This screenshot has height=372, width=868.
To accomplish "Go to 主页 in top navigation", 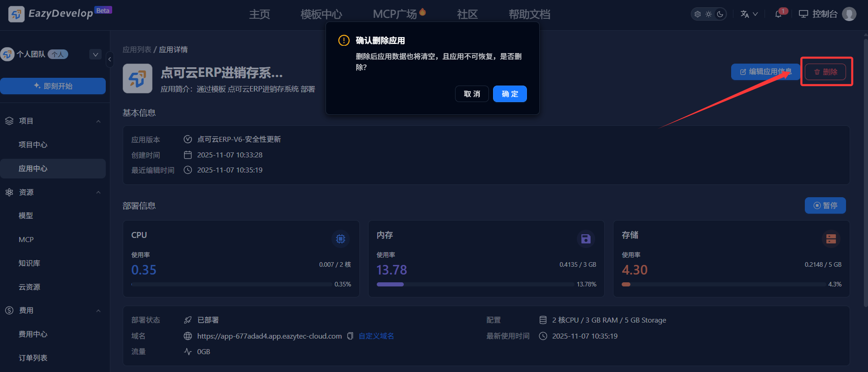I will click(260, 14).
